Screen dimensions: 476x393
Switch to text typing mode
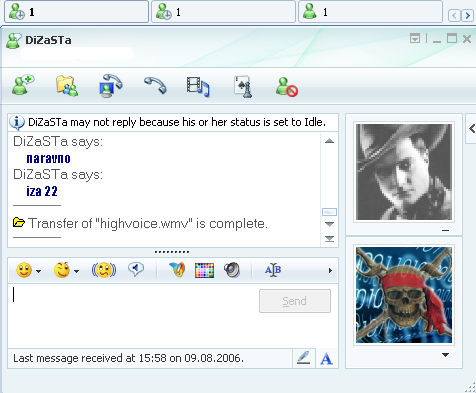tap(327, 359)
